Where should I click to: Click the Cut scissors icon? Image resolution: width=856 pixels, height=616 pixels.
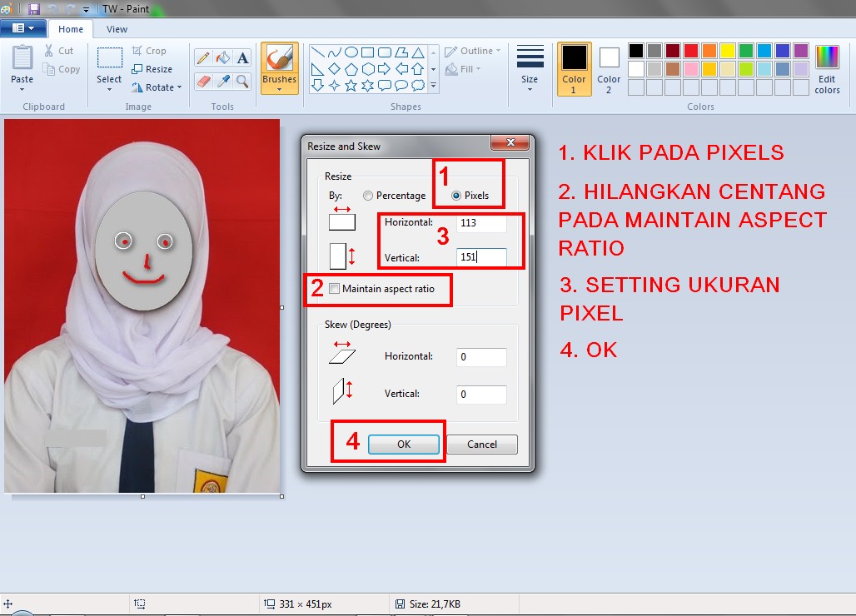click(x=48, y=51)
